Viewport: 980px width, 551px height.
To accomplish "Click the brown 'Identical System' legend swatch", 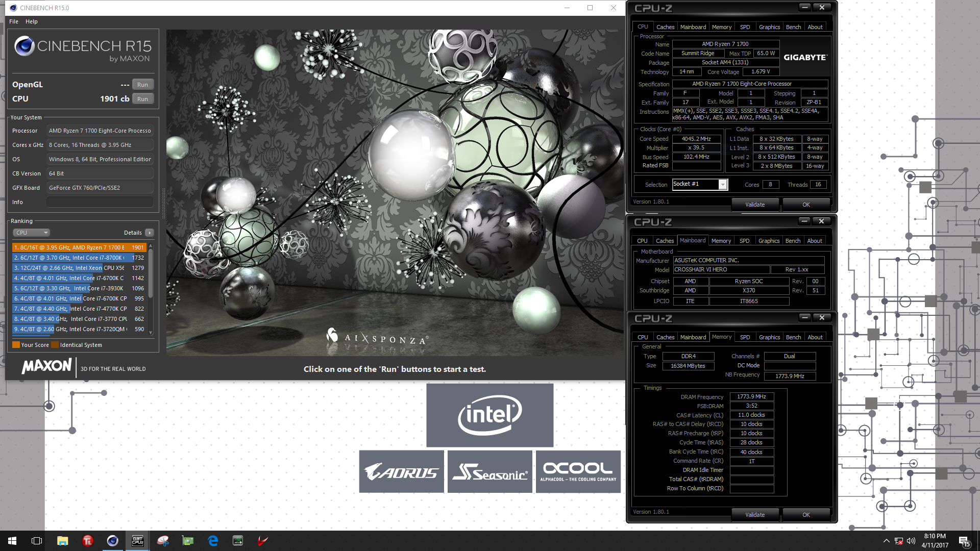I will tap(55, 345).
